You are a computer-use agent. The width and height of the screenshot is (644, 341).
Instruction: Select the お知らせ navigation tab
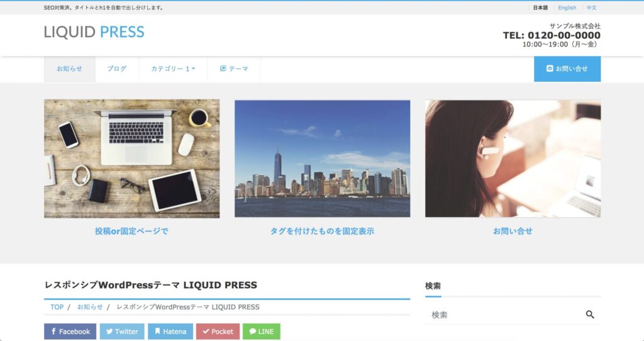pos(69,69)
